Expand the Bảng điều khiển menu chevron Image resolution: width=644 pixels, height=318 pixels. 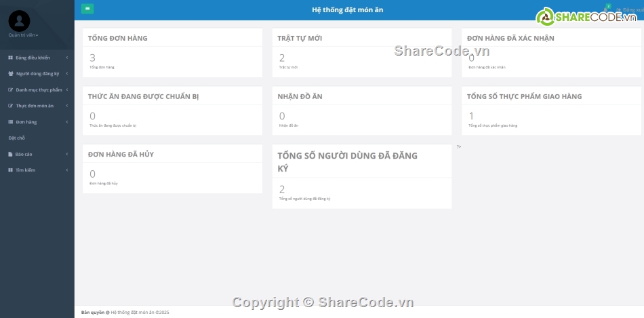pos(66,58)
